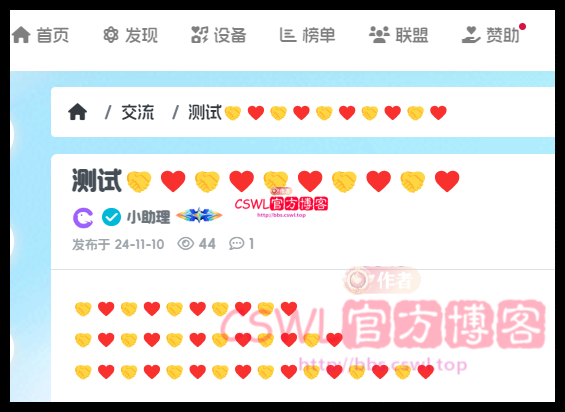Open the author's purple avatar
565x412 pixels.
click(x=83, y=218)
